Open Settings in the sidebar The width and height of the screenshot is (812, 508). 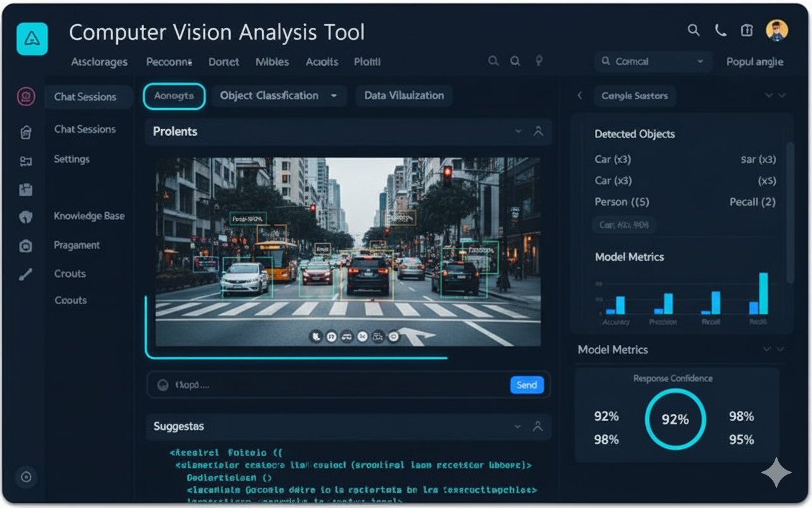tap(72, 159)
